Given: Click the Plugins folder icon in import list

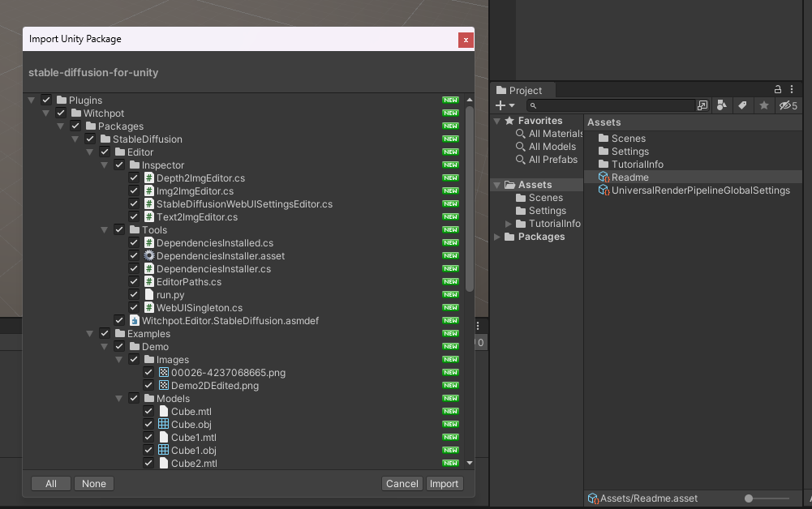Looking at the screenshot, I should (62, 100).
